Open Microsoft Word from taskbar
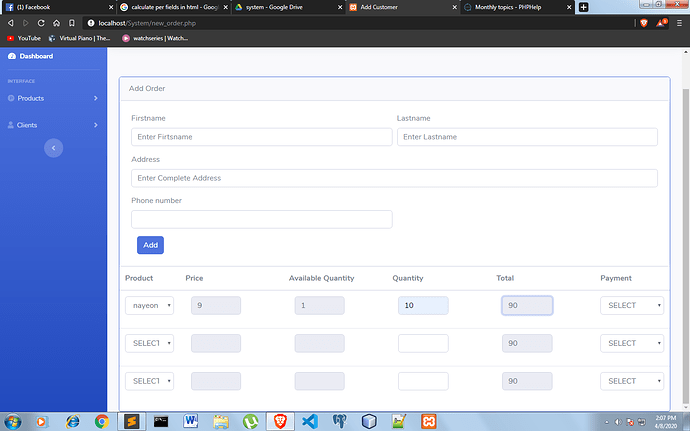The image size is (690, 431). (191, 421)
